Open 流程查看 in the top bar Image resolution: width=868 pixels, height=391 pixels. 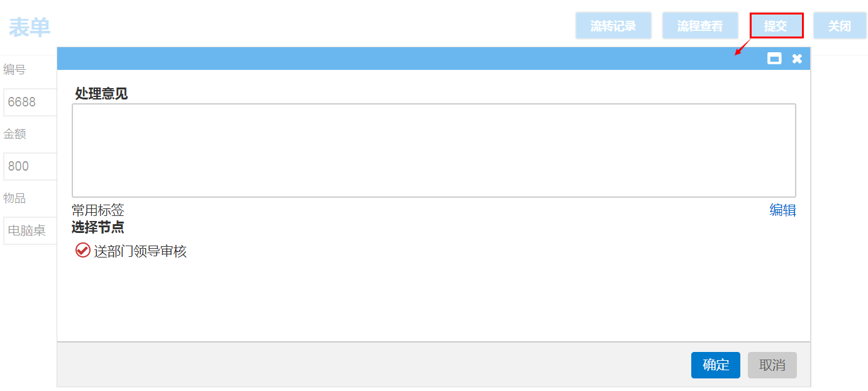tap(700, 26)
